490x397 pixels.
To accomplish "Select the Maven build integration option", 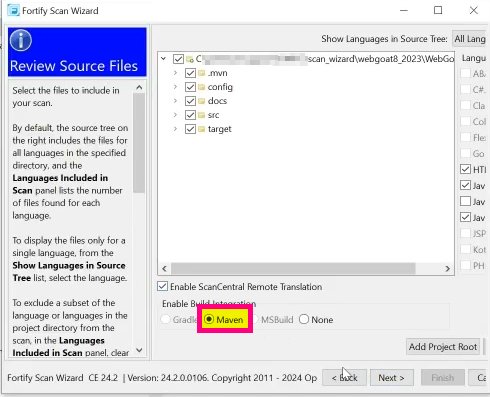I will click(x=209, y=319).
